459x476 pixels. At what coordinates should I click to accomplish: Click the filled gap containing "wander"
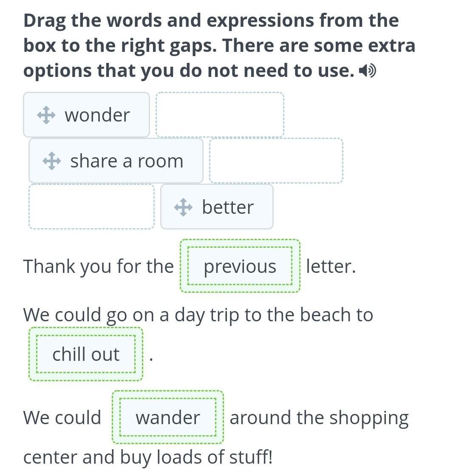coord(168,417)
